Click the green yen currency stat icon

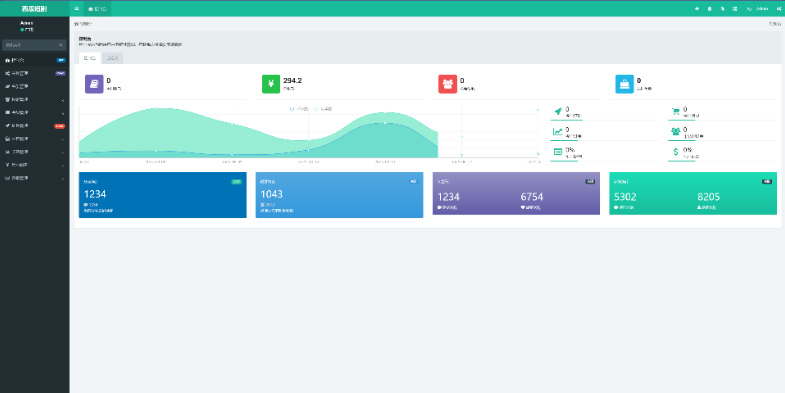coord(271,84)
